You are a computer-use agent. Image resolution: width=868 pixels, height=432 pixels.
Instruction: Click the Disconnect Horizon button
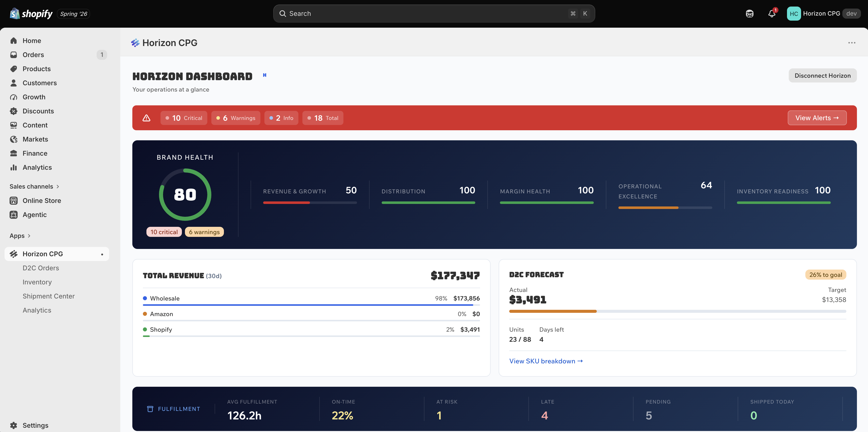point(822,75)
